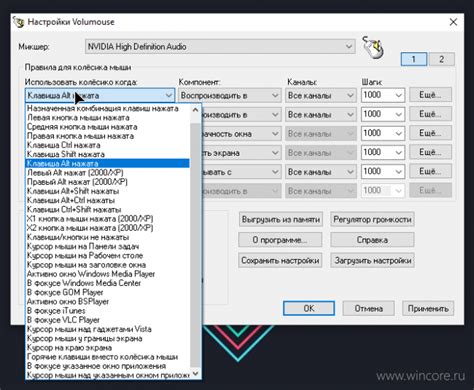This screenshot has width=474, height=390.
Task: Open the Регулятор громкости button
Action: pyautogui.click(x=372, y=219)
